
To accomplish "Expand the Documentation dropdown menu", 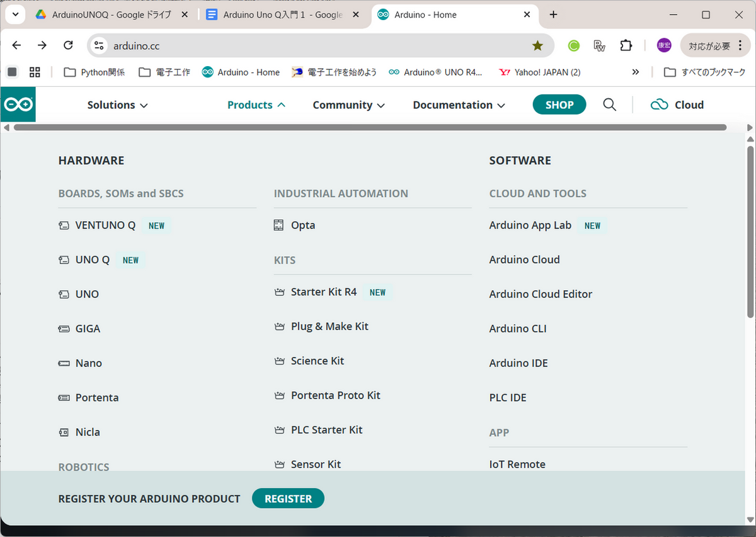I will [459, 105].
